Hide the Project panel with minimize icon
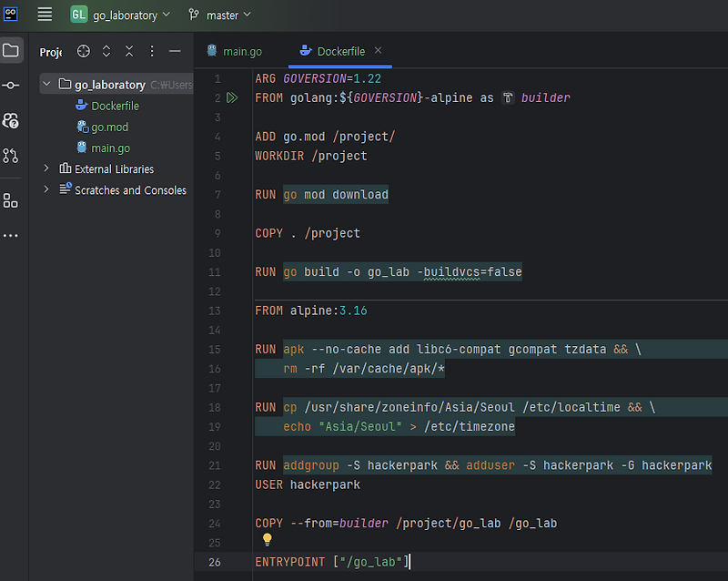This screenshot has width=728, height=581. [x=175, y=51]
